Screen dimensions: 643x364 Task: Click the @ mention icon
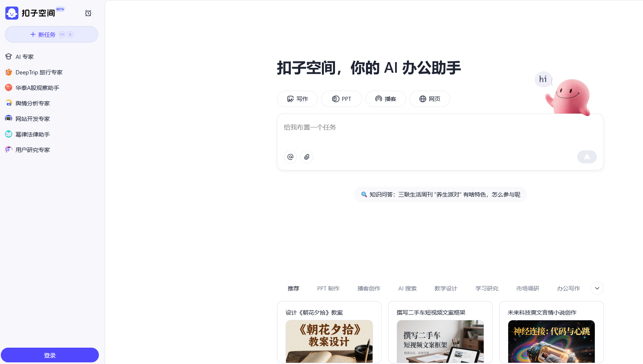290,157
